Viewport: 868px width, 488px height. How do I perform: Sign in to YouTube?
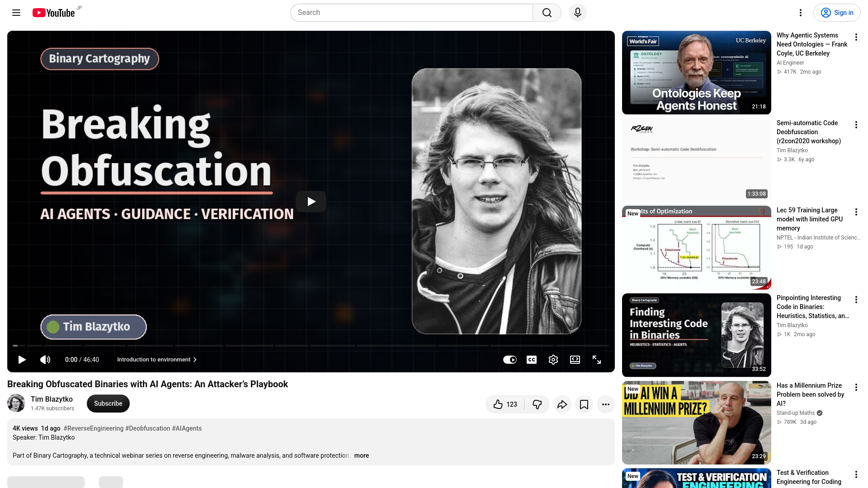coord(837,13)
